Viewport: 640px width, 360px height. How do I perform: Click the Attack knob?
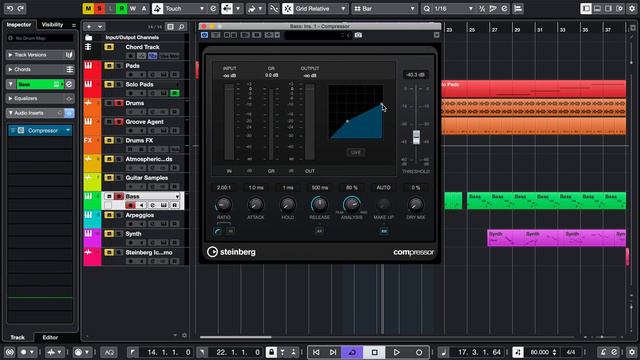pos(256,204)
